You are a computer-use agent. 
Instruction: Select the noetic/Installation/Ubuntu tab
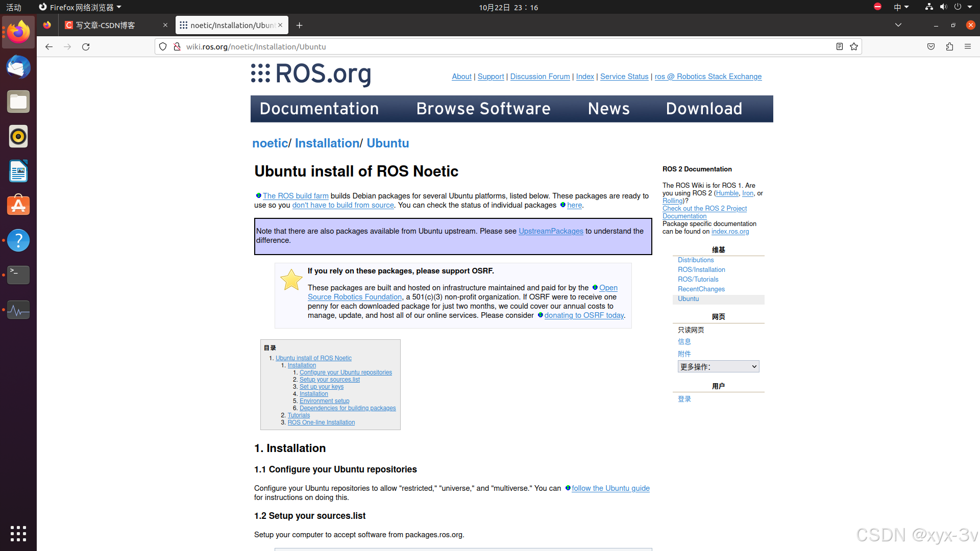[232, 25]
